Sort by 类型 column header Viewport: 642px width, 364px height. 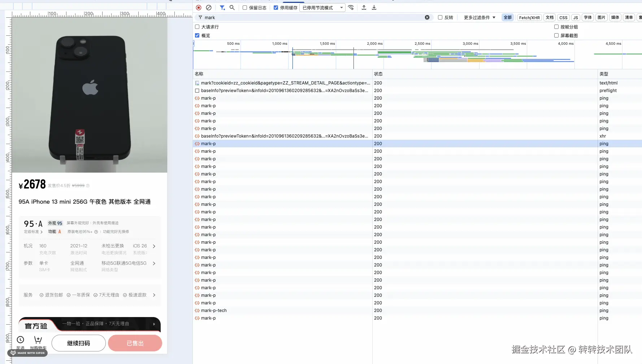coord(620,74)
